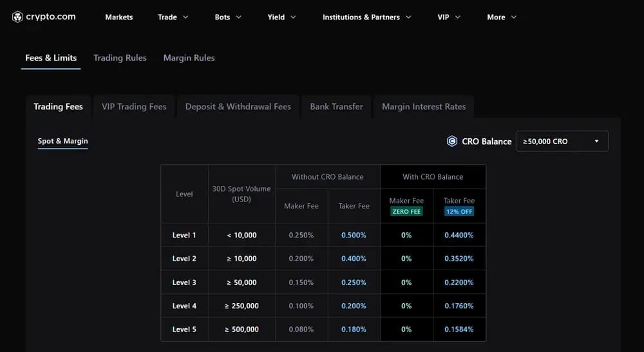Open the Markets page
This screenshot has width=644, height=352.
[x=118, y=17]
